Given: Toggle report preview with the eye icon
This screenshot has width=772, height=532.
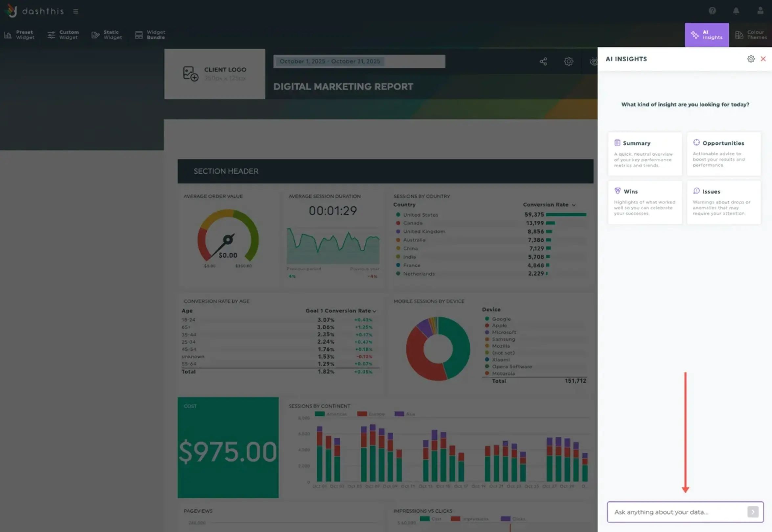Looking at the screenshot, I should pyautogui.click(x=594, y=61).
